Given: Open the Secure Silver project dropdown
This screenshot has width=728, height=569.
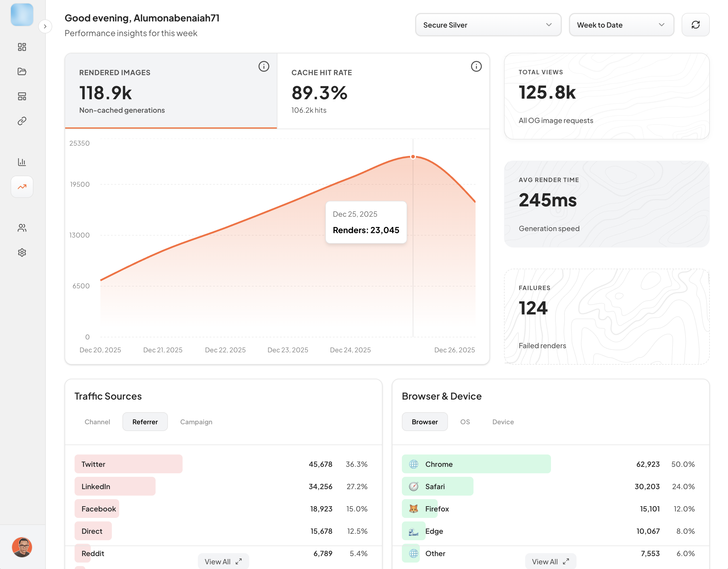Looking at the screenshot, I should (488, 25).
